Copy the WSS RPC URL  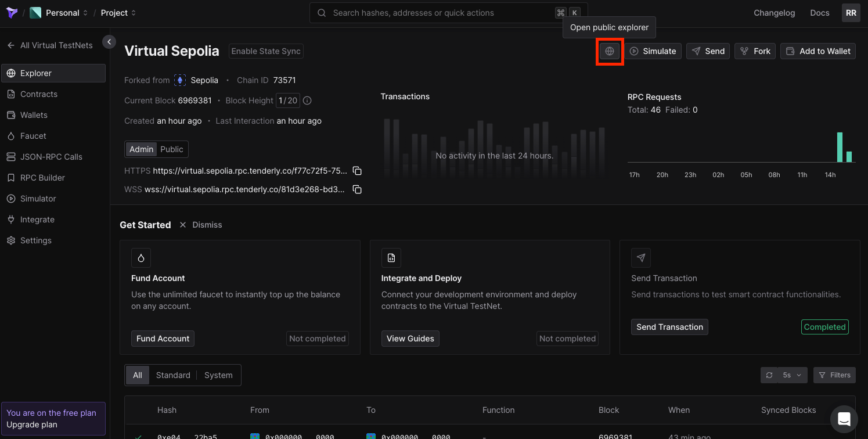(x=358, y=189)
